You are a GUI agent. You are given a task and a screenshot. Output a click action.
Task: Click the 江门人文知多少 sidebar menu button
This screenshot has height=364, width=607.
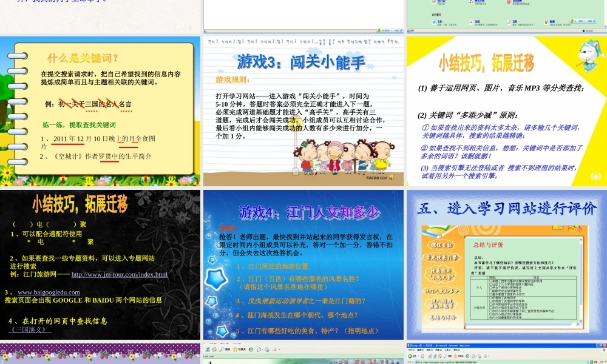coord(442,291)
